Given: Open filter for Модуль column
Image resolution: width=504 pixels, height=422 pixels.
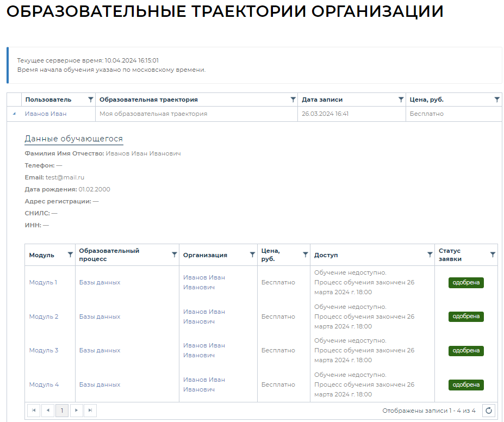Looking at the screenshot, I should click(x=70, y=255).
